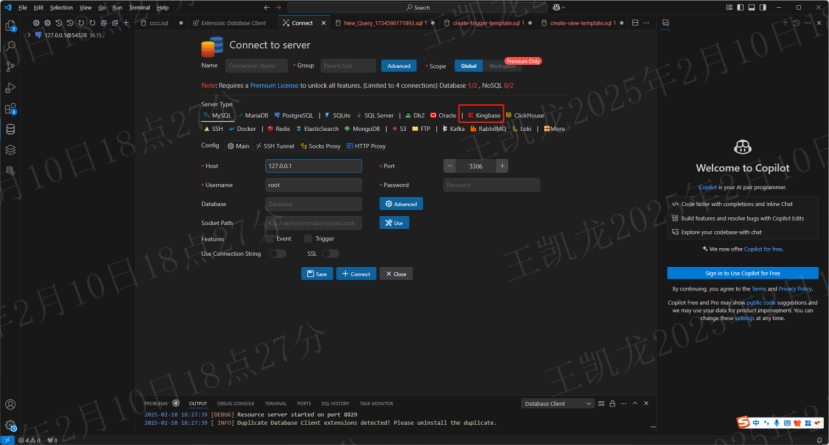Click the split editor layout icon
The width and height of the screenshot is (829, 445).
coord(635,23)
